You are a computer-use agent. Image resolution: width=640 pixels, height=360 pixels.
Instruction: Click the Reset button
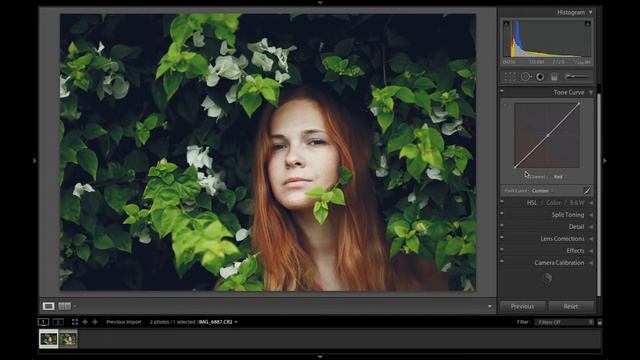[x=571, y=307]
